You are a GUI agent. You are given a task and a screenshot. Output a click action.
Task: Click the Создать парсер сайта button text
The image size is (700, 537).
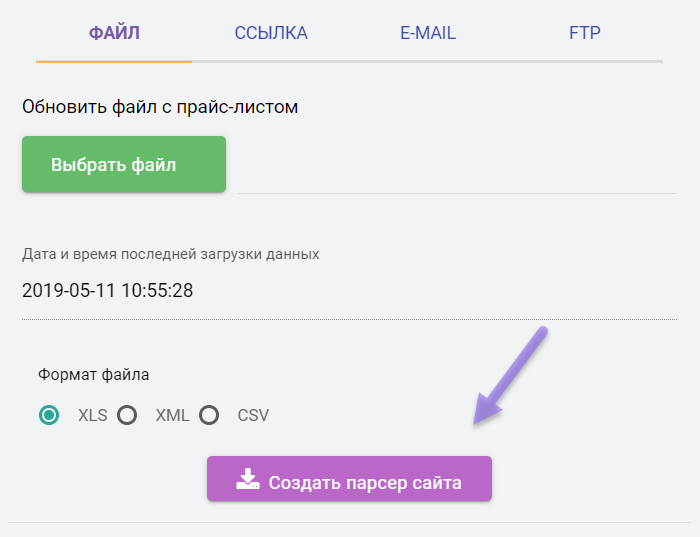pyautogui.click(x=365, y=483)
